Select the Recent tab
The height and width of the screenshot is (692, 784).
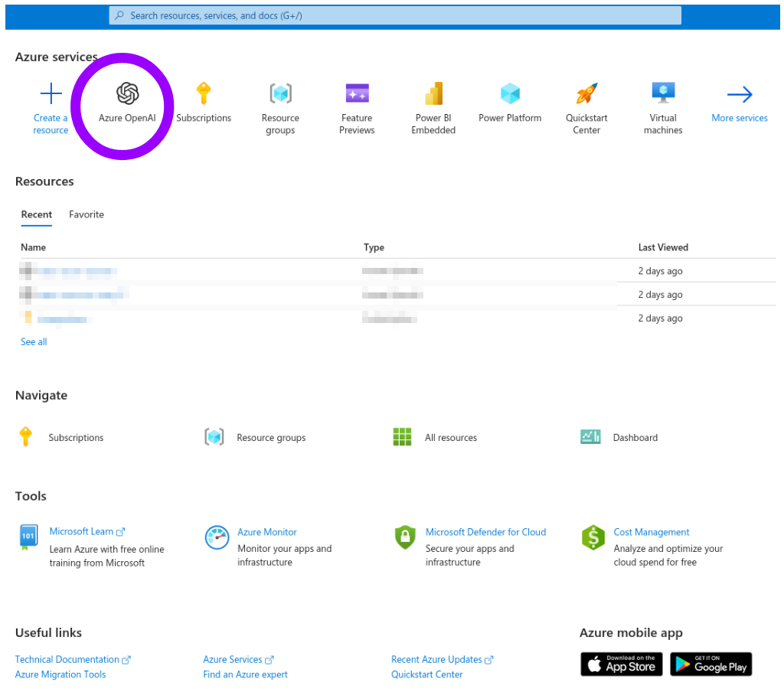point(36,214)
